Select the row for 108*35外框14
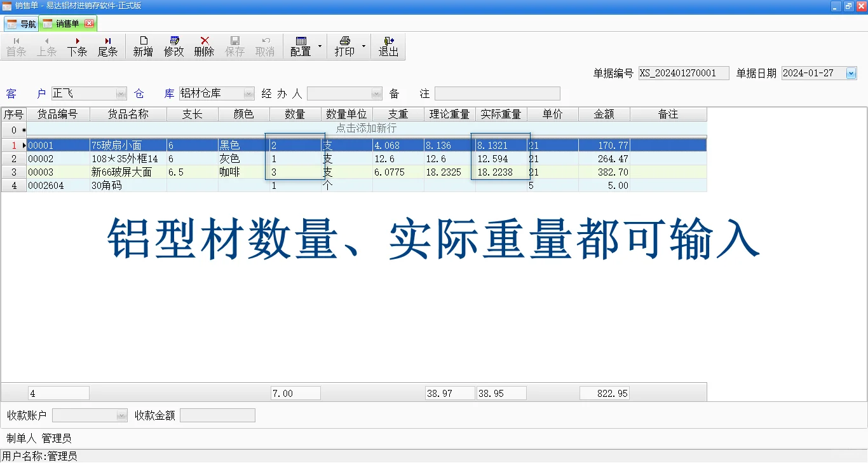868x463 pixels. tap(127, 158)
